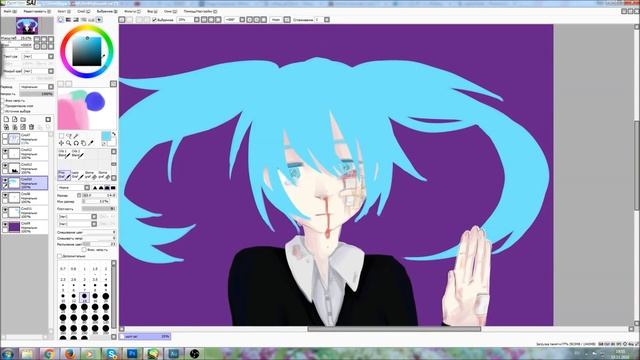Click the redo button in toolbar
Viewport: 640px width, 360px height.
pyautogui.click(x=130, y=20)
